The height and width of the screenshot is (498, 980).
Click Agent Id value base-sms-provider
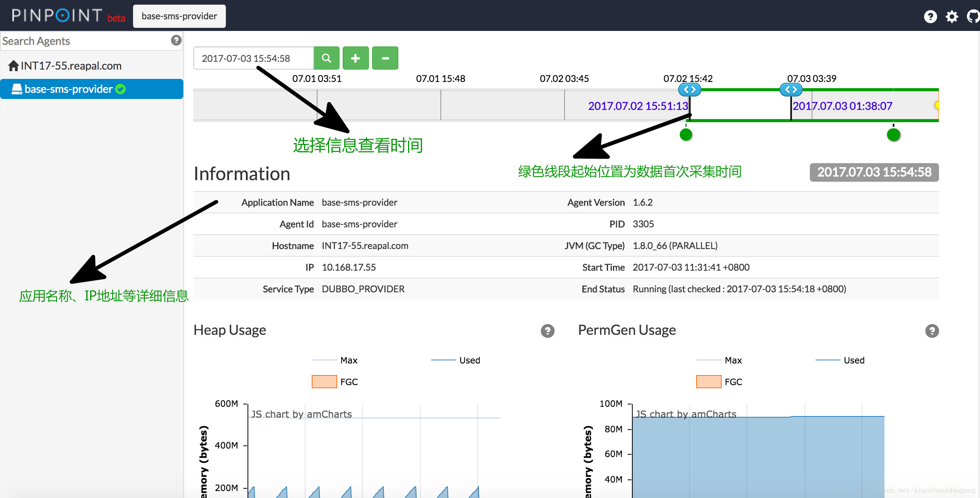[x=360, y=224]
